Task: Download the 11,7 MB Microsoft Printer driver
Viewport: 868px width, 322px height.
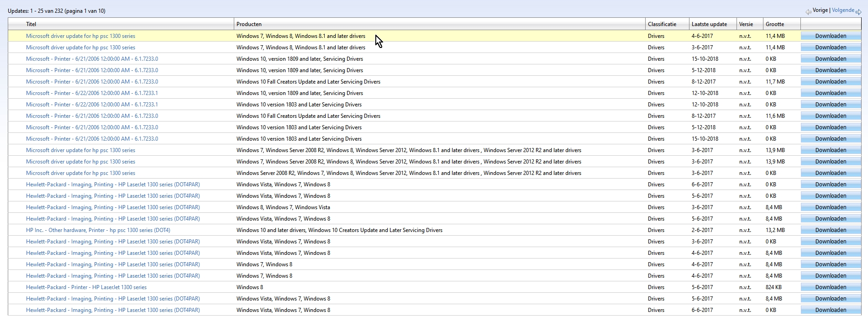Action: [x=831, y=82]
